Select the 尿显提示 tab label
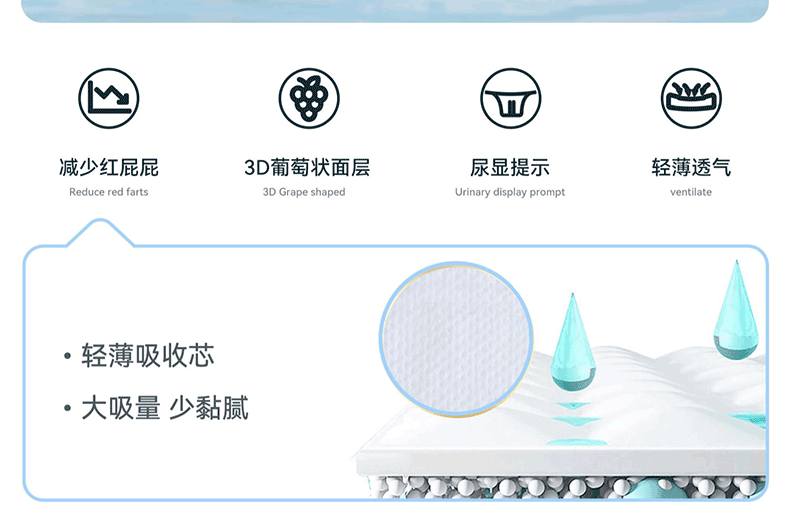790x522 pixels. pos(510,167)
